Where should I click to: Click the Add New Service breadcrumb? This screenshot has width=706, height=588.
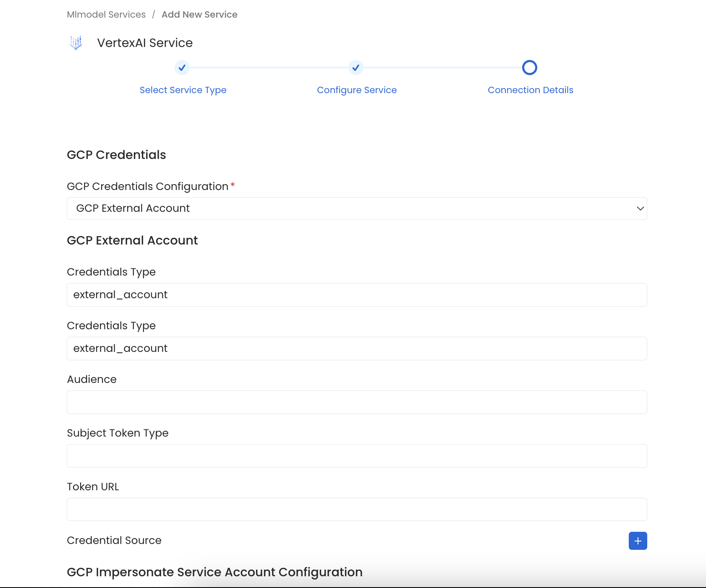(x=199, y=14)
